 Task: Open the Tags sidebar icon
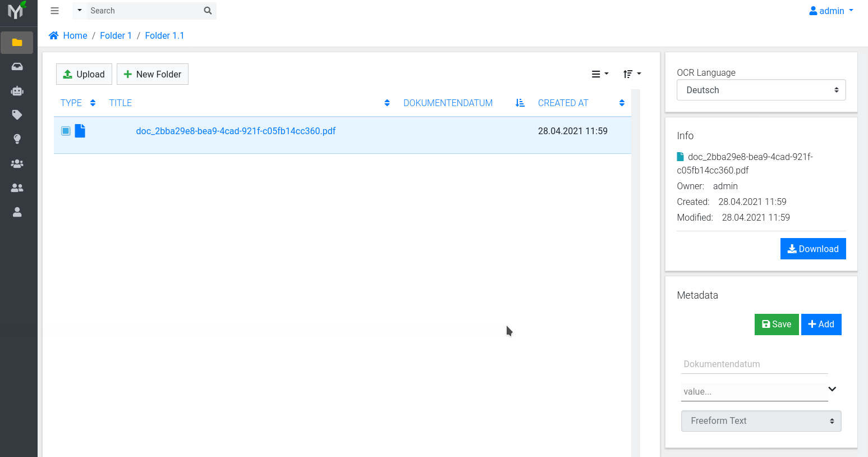(17, 115)
